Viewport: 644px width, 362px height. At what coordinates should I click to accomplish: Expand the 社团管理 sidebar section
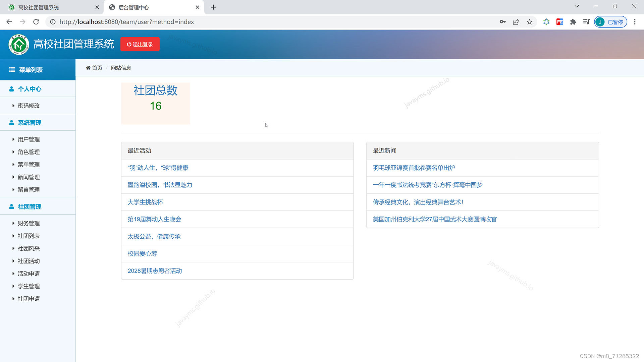coord(30,206)
